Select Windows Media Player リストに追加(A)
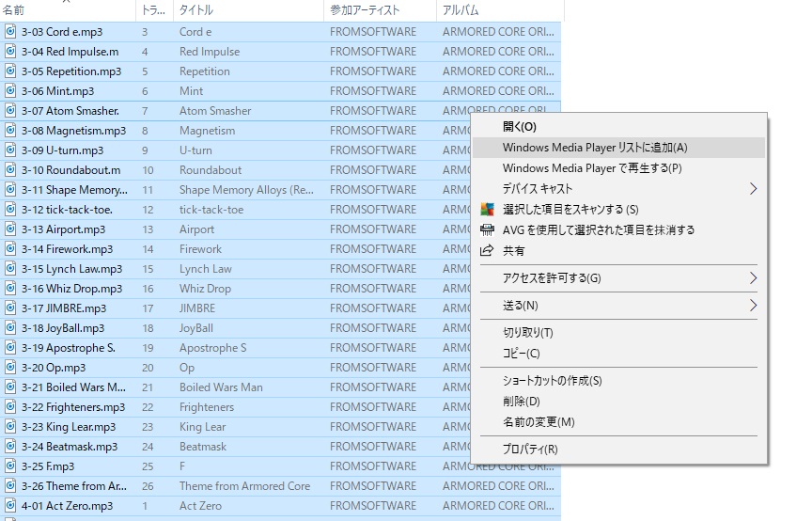The height and width of the screenshot is (521, 812). (x=618, y=148)
